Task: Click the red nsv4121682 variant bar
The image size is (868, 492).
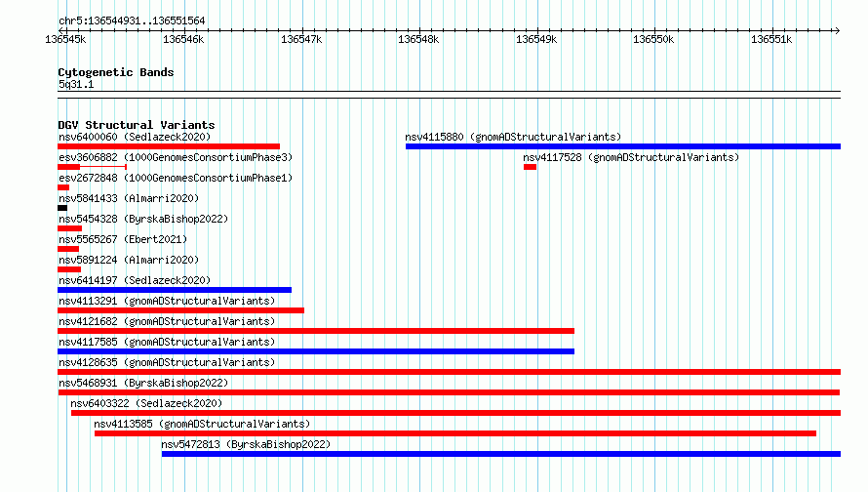Action: [316, 331]
